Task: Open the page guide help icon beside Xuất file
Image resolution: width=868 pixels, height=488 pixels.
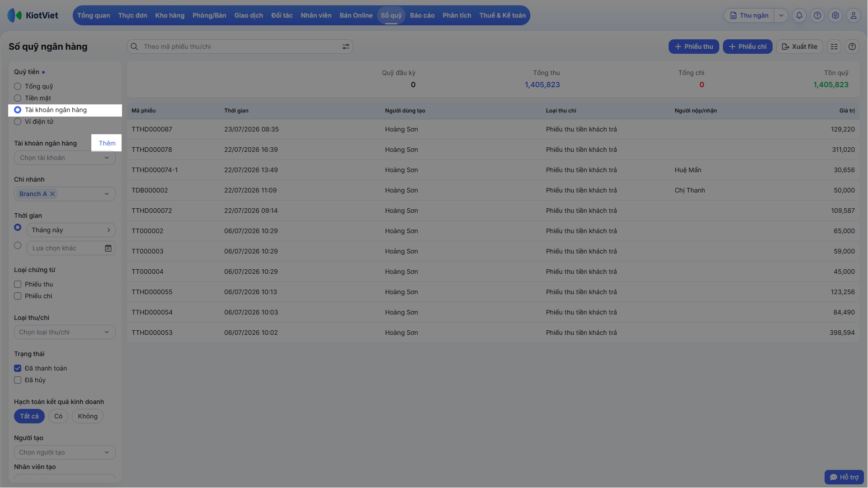Action: point(852,47)
